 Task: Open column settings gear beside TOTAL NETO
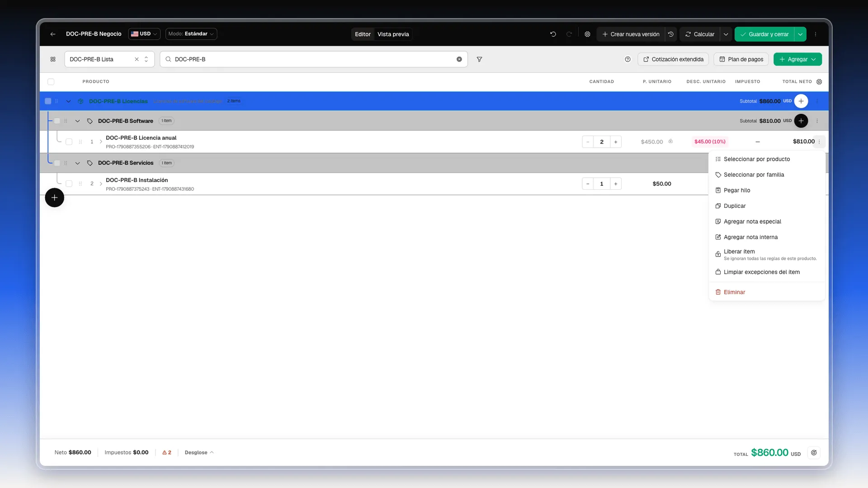(x=819, y=82)
